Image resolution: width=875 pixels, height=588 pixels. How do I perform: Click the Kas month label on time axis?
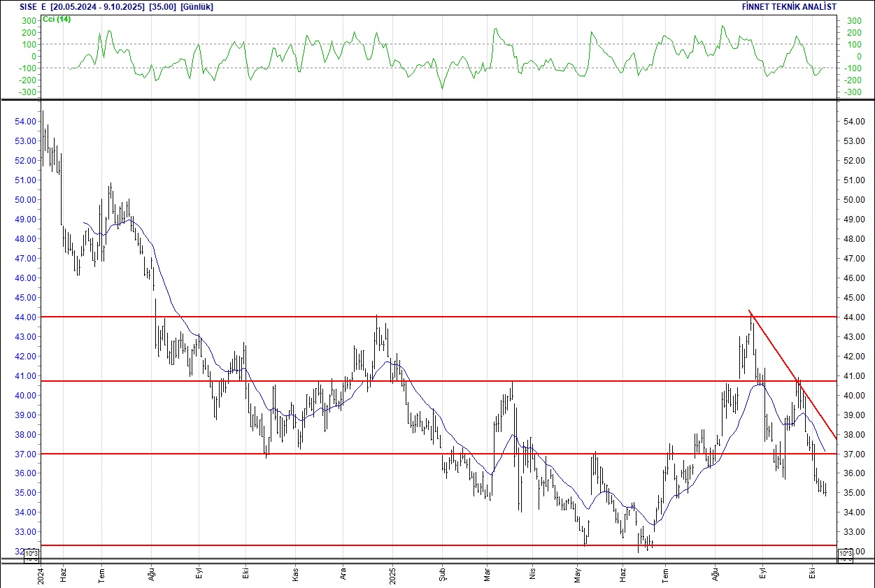pyautogui.click(x=295, y=575)
